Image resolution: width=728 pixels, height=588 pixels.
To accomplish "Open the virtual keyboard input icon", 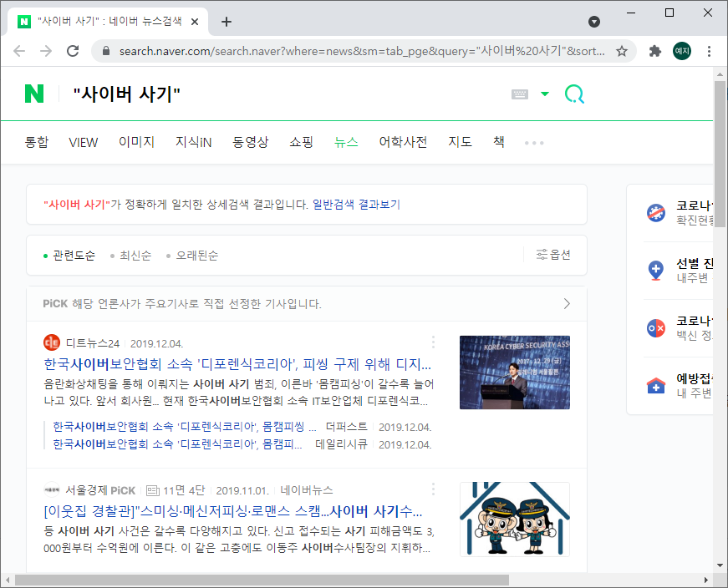I will coord(518,94).
